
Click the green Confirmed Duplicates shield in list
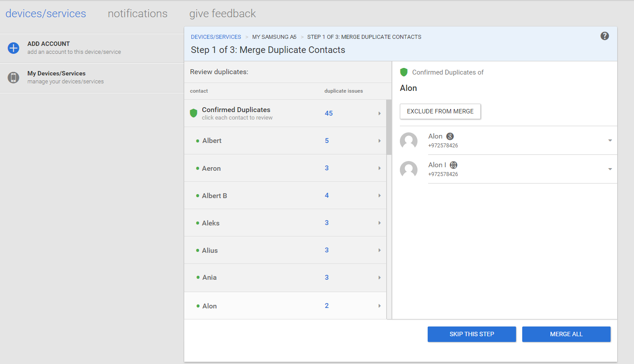coord(194,113)
